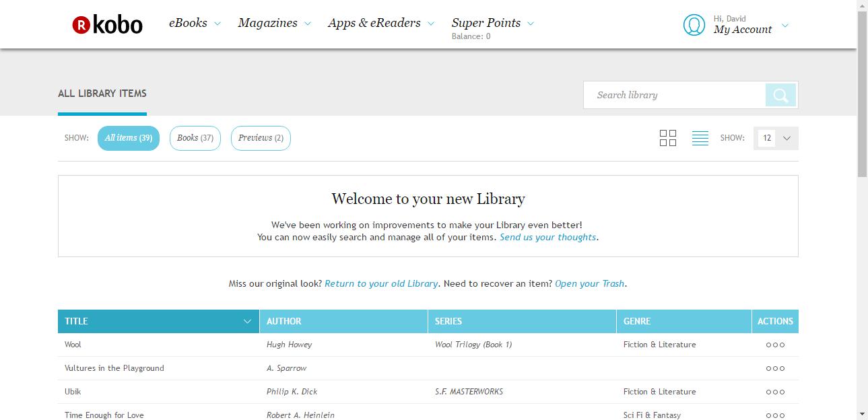The height and width of the screenshot is (420, 868).
Task: Expand the Apps & eReaders menu
Action: (x=381, y=23)
